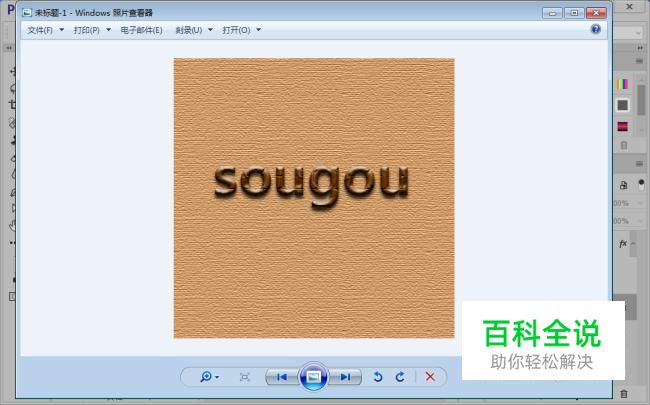Click the blue help question-mark icon
Viewport: 650px width, 405px height.
[595, 29]
